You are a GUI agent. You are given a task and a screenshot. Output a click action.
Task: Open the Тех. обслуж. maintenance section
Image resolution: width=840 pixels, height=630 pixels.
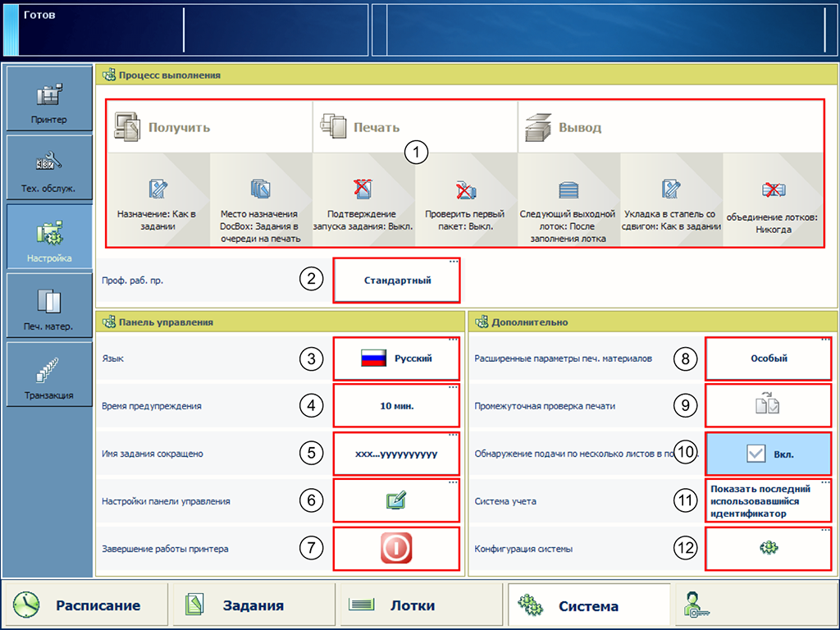49,169
